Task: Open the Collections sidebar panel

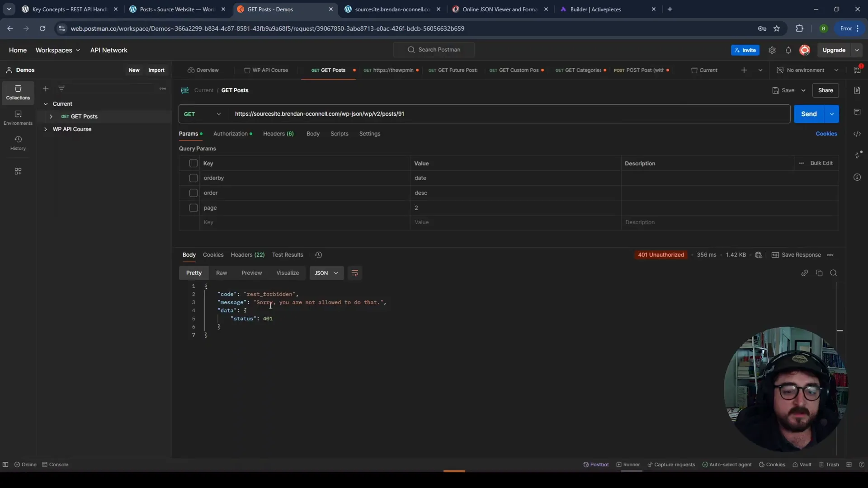Action: 18,93
